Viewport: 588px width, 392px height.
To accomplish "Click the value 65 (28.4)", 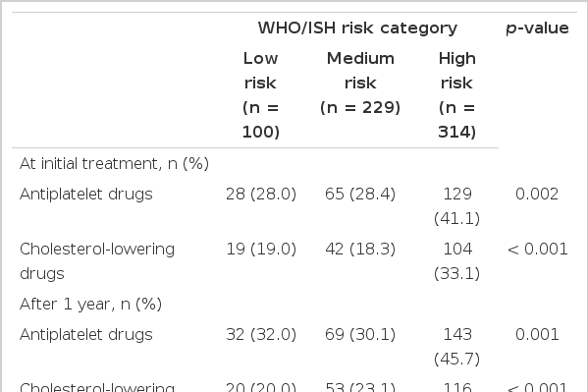I will pos(360,195).
